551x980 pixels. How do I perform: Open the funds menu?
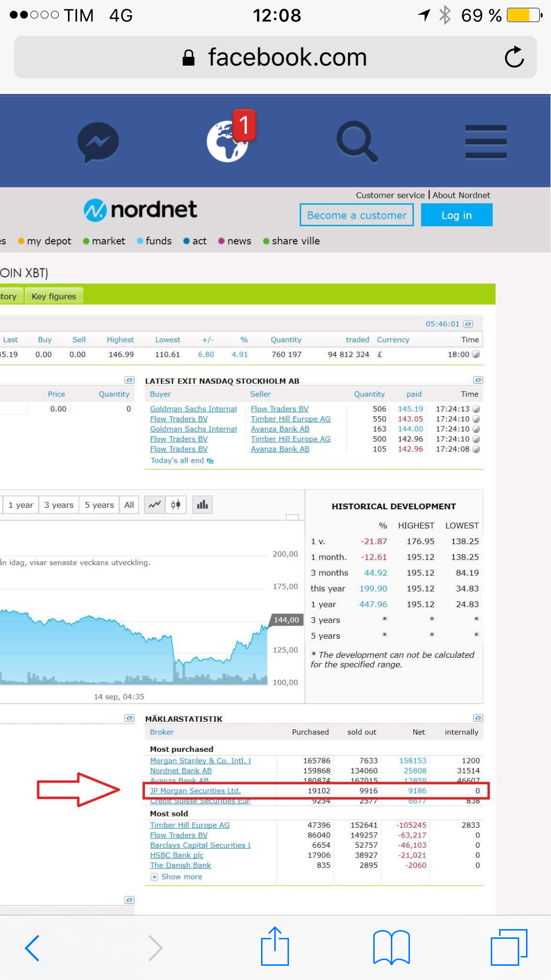coord(154,241)
